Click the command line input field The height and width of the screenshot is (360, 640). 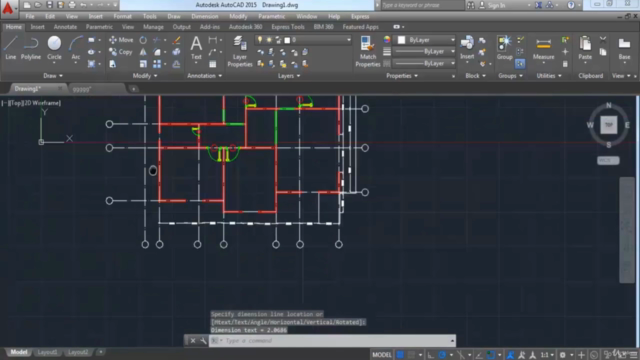click(332, 340)
